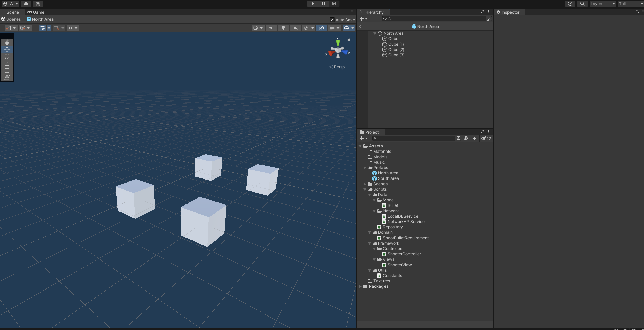Image resolution: width=644 pixels, height=330 pixels.
Task: Click the Play button
Action: 313,4
